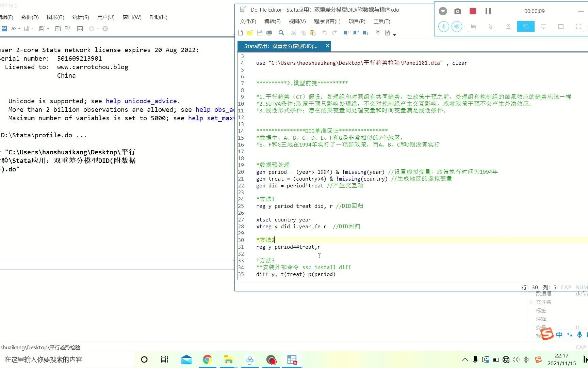Toggle webcam off icon in recorder

tap(473, 27)
